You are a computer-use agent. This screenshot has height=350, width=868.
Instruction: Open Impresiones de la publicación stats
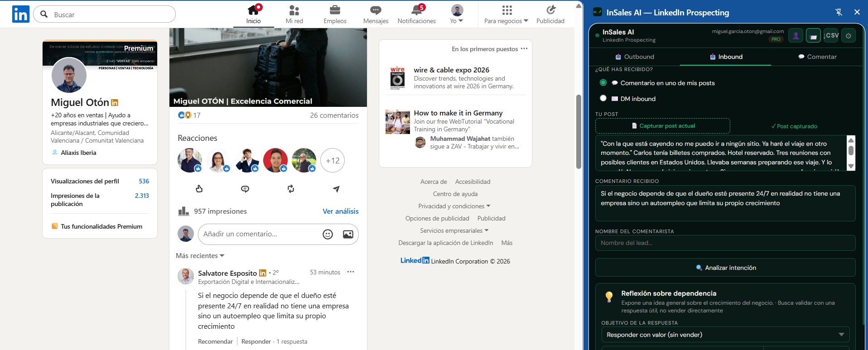(x=100, y=200)
